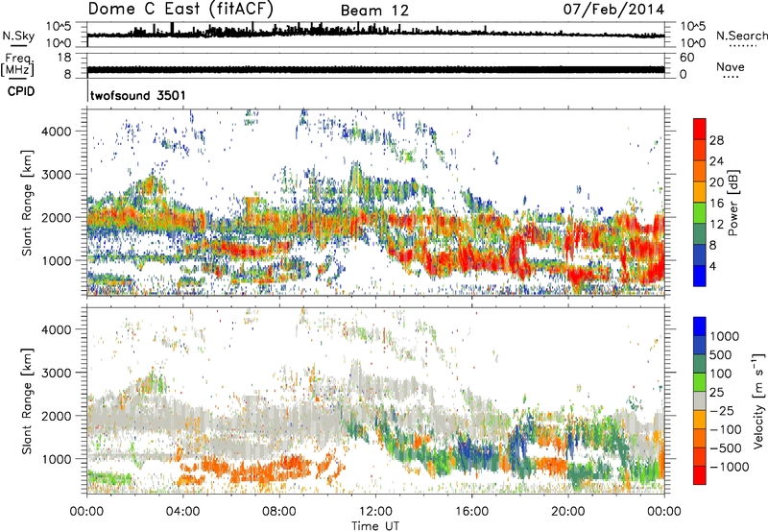768x532 pixels.
Task: Click the '4' Power colorbar tick value
Action: [713, 266]
